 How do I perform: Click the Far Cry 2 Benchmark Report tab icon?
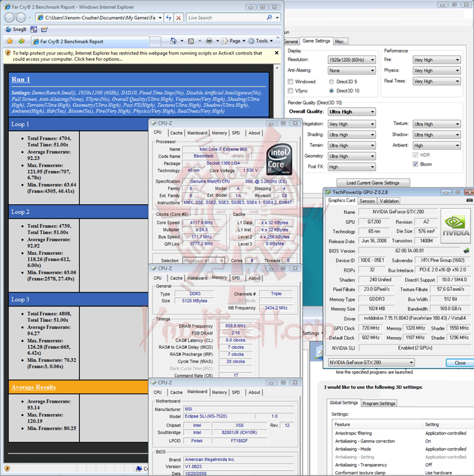[36, 41]
